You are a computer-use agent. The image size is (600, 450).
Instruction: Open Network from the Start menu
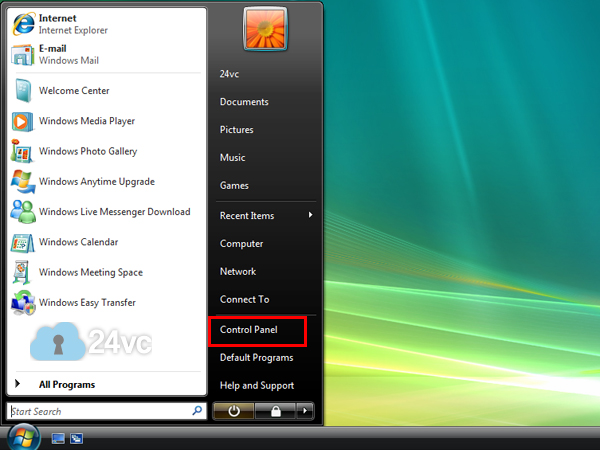click(238, 272)
